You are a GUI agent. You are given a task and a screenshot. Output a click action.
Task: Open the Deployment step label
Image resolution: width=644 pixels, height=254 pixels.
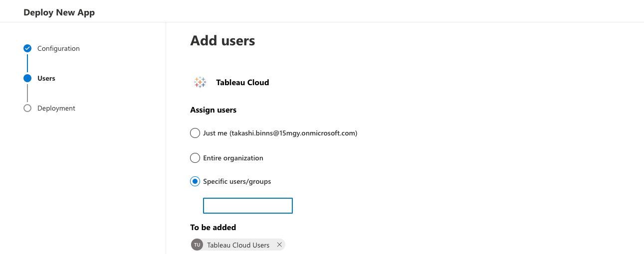[56, 108]
